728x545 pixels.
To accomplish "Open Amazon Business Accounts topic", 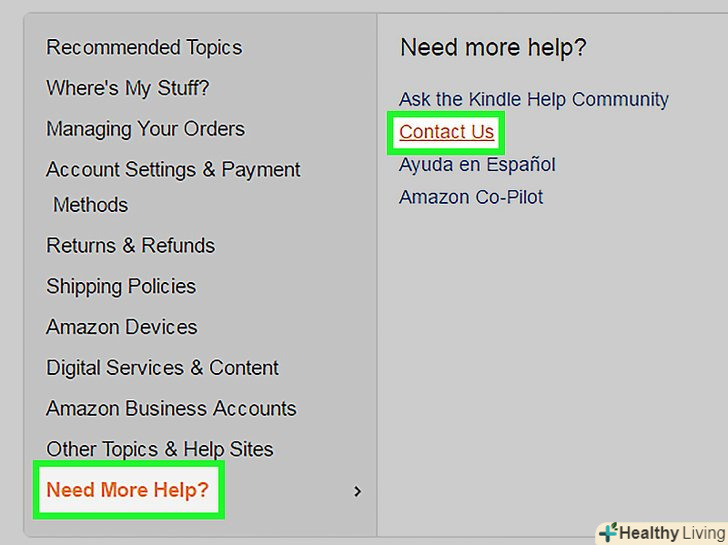I will coord(171,409).
